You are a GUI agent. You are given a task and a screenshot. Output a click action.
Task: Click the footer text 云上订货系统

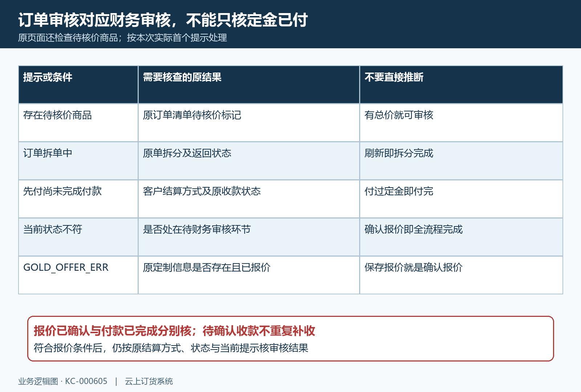pyautogui.click(x=149, y=381)
